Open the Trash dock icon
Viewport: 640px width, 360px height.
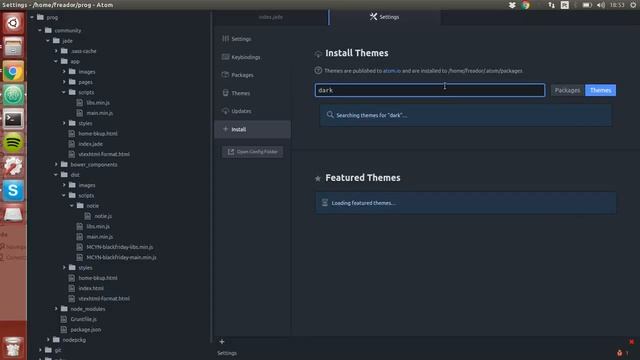[13, 347]
